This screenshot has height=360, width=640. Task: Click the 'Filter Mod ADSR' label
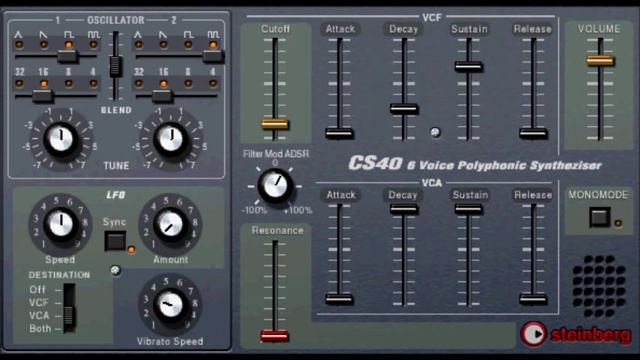276,154
